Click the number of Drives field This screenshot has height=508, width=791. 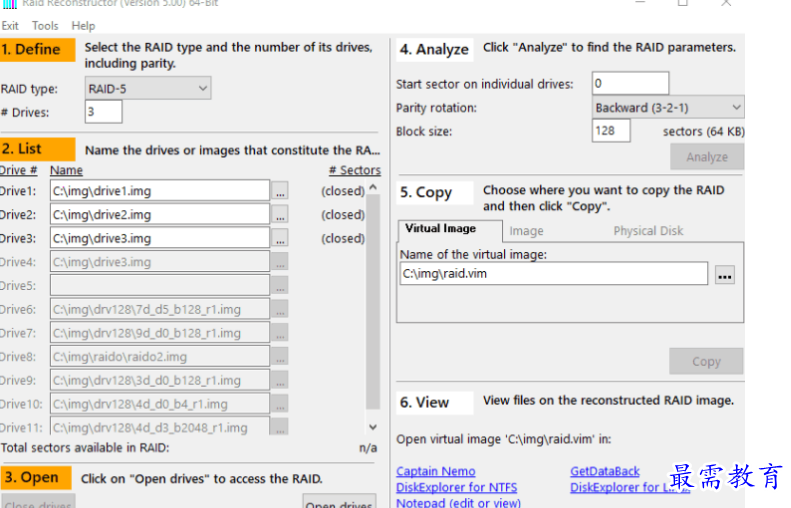(103, 111)
